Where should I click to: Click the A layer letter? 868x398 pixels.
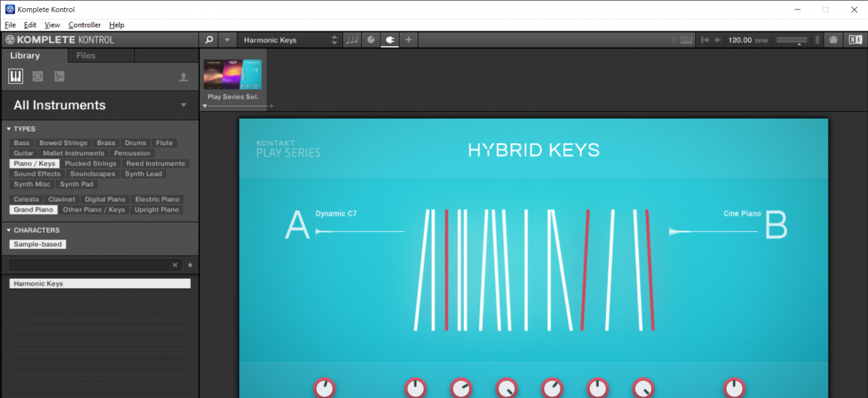click(x=298, y=226)
